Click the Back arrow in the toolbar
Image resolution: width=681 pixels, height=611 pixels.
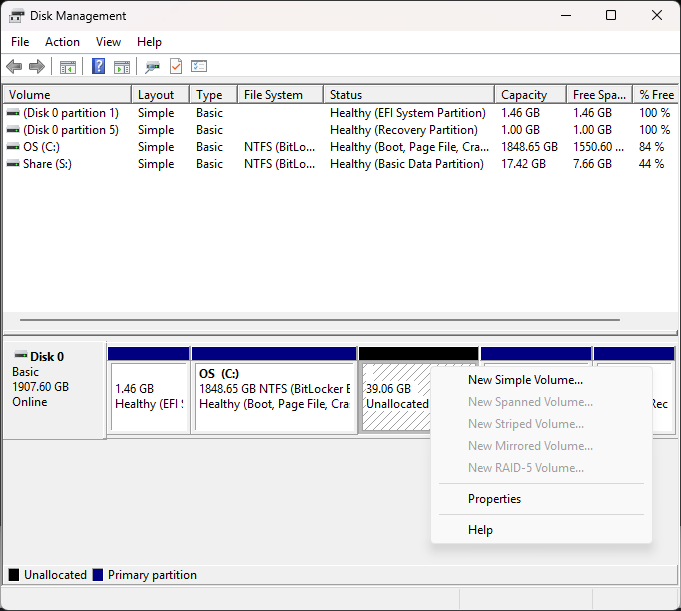(x=14, y=66)
